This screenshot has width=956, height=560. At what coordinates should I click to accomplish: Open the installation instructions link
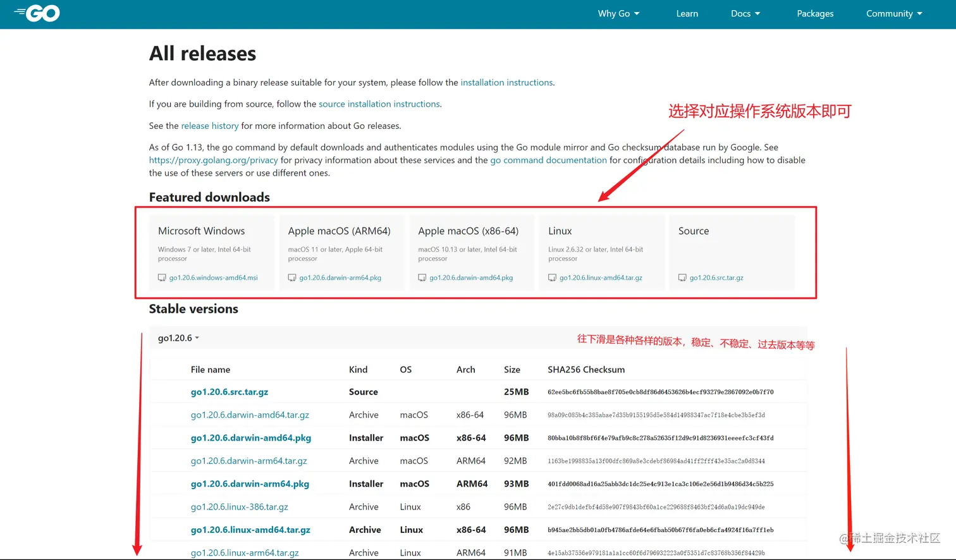[x=506, y=82]
